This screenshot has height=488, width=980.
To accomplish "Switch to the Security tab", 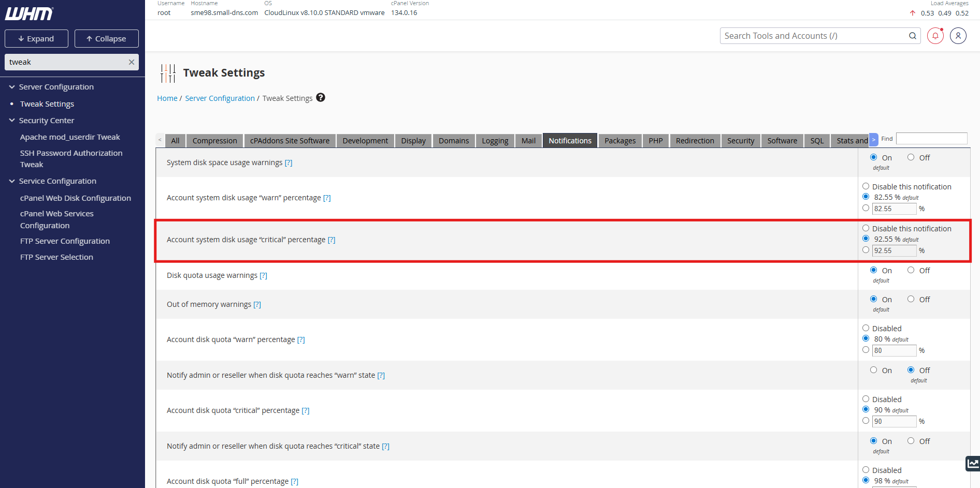I will click(x=740, y=141).
